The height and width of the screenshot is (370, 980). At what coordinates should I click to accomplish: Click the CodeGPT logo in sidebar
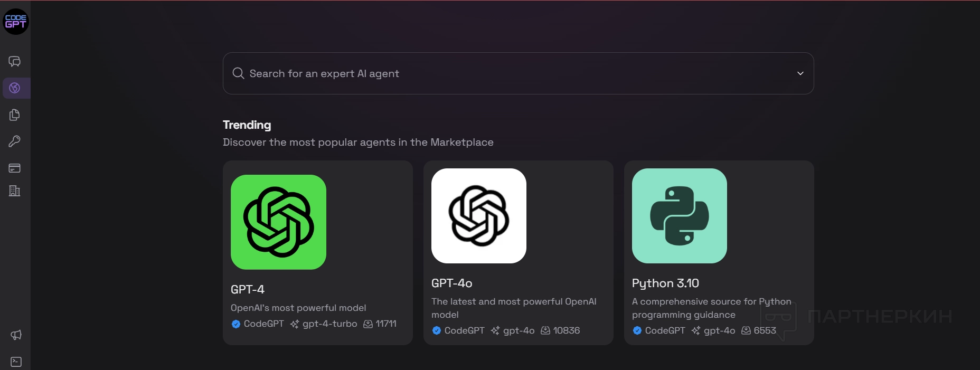pyautogui.click(x=16, y=22)
